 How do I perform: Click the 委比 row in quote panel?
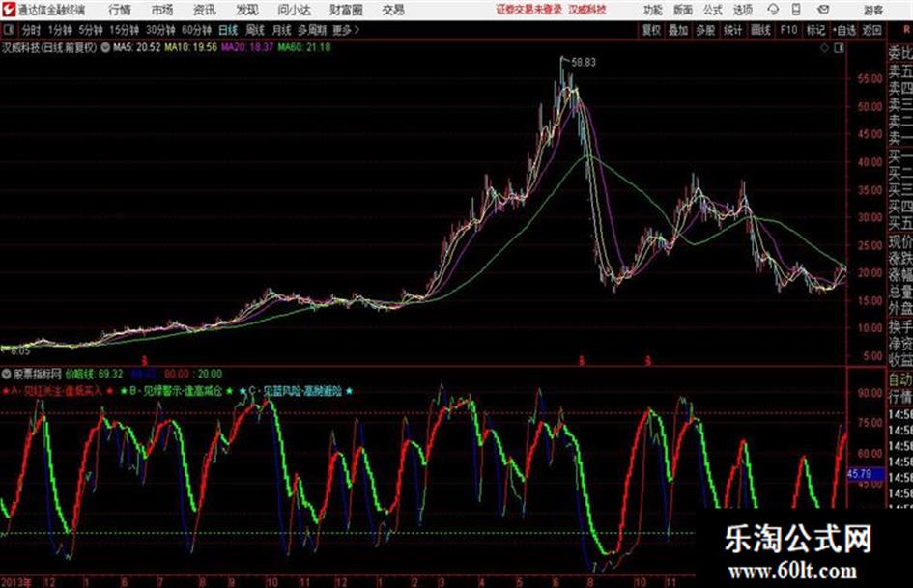pos(900,54)
